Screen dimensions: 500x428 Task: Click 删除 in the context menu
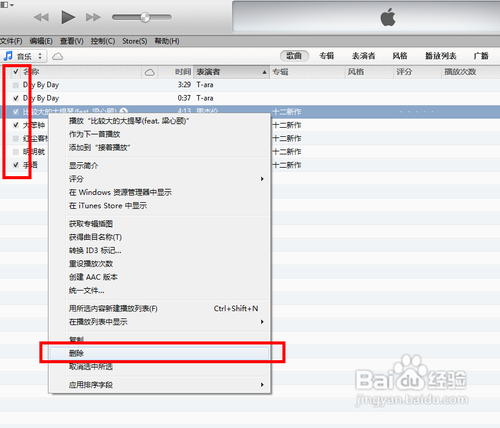159,353
